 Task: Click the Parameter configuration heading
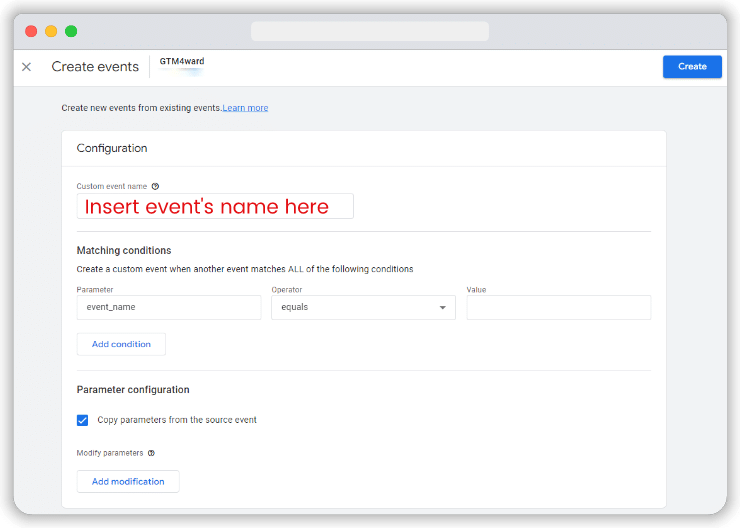pos(133,390)
